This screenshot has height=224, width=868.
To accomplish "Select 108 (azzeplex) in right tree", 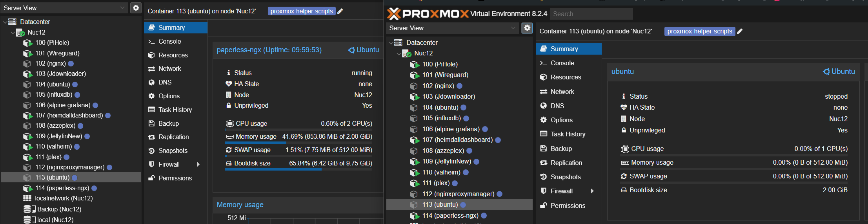I will pyautogui.click(x=443, y=151).
